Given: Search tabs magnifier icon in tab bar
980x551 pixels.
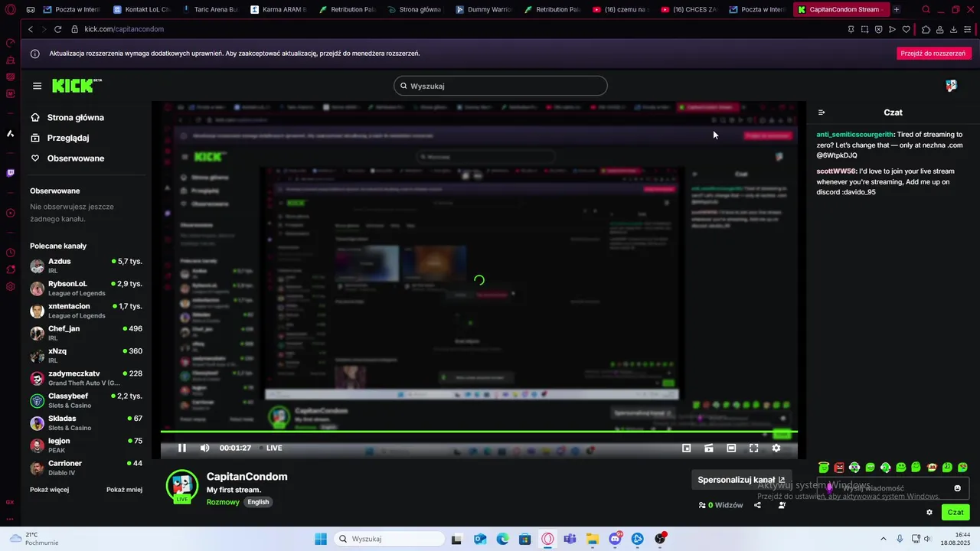Looking at the screenshot, I should (x=926, y=10).
